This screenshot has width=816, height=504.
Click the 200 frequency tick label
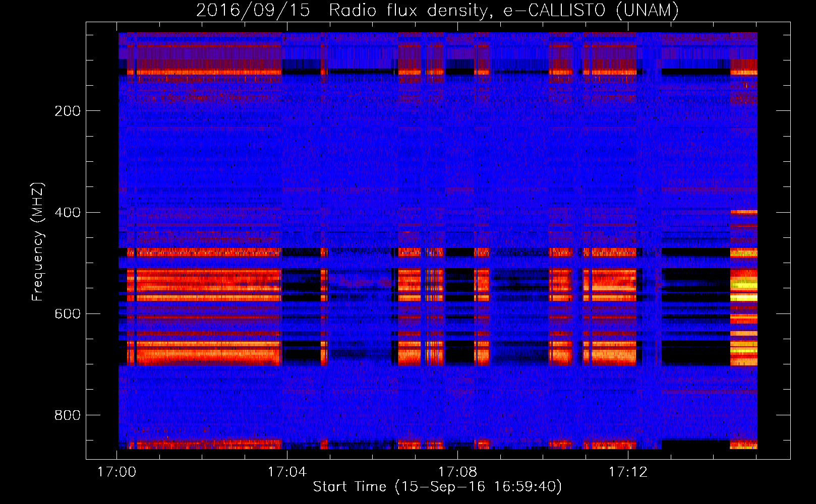68,111
